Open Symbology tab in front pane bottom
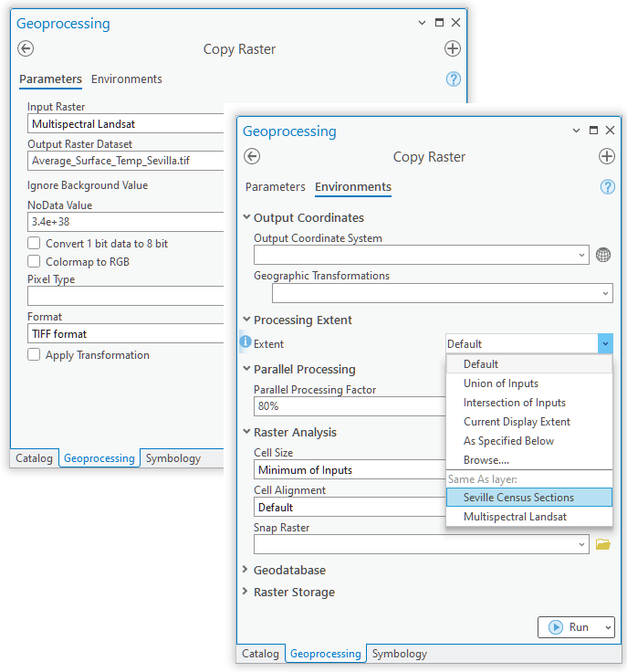This screenshot has height=672, width=627. tap(400, 654)
